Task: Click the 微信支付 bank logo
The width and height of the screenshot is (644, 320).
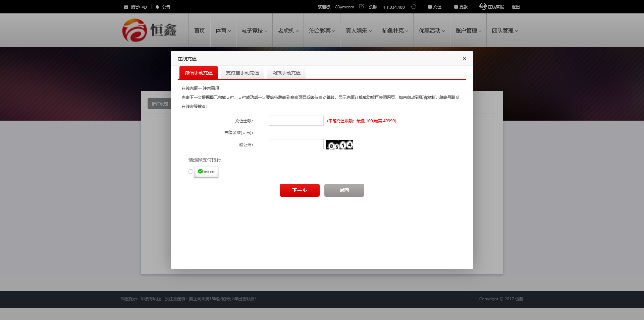Action: pos(206,172)
